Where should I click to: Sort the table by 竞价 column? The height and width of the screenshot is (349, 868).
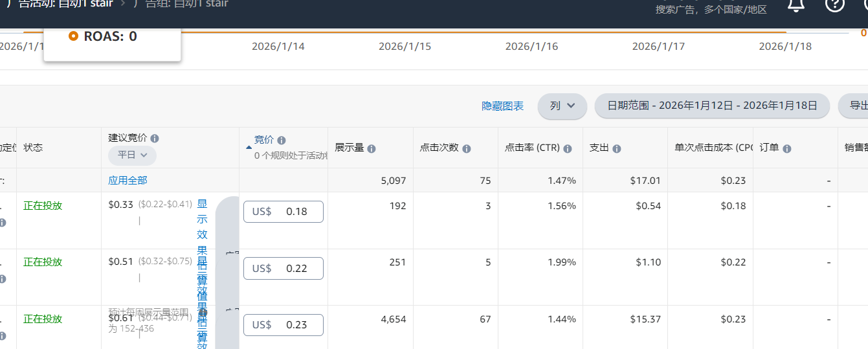[263, 140]
